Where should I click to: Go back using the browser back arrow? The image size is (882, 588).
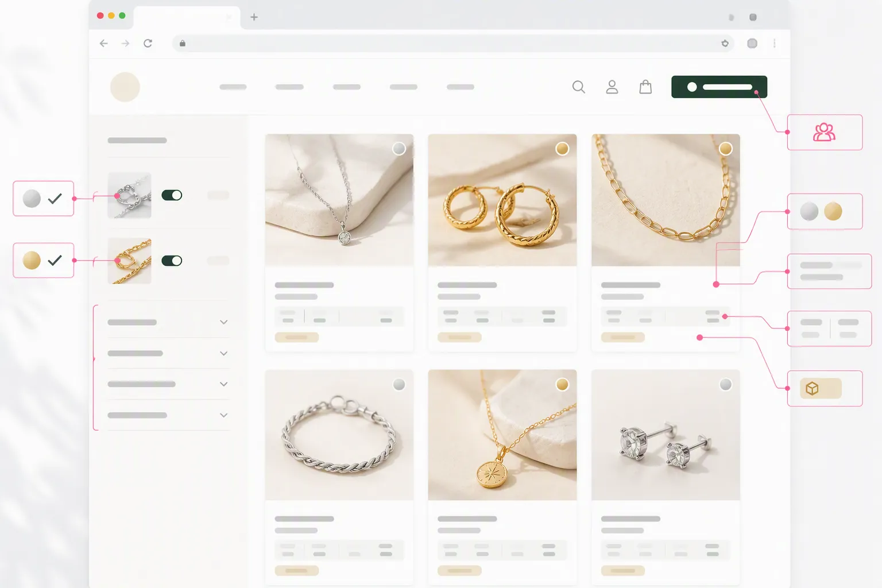103,43
